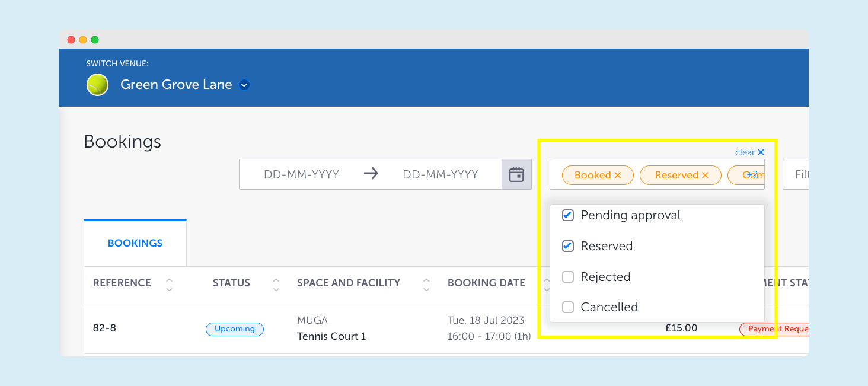
Task: Remove the Reserved filter tag
Action: tap(705, 175)
